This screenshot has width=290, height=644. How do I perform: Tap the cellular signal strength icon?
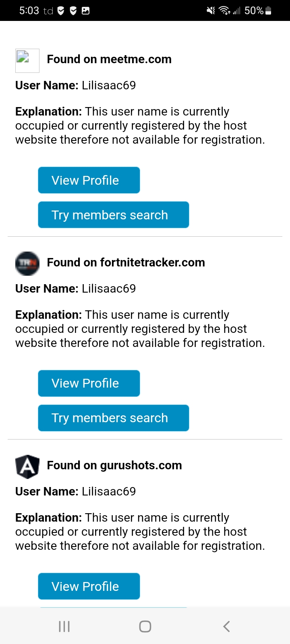(236, 11)
